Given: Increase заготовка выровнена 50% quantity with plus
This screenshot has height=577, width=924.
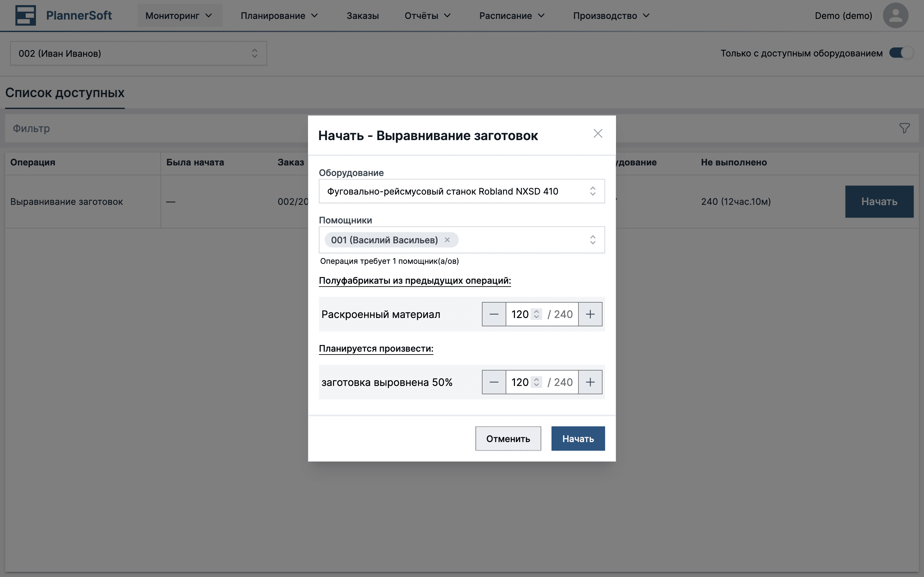Looking at the screenshot, I should tap(590, 381).
